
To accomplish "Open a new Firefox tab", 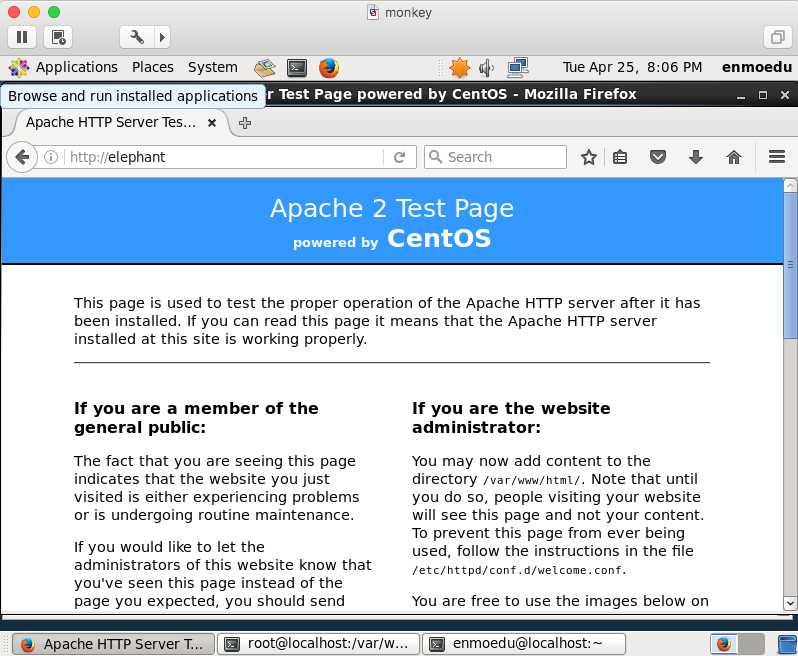I will point(245,123).
